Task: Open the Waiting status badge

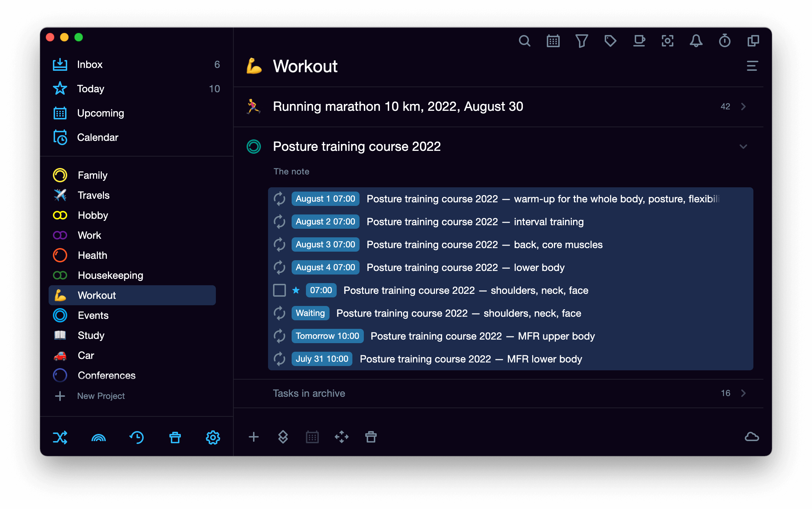Action: tap(310, 313)
